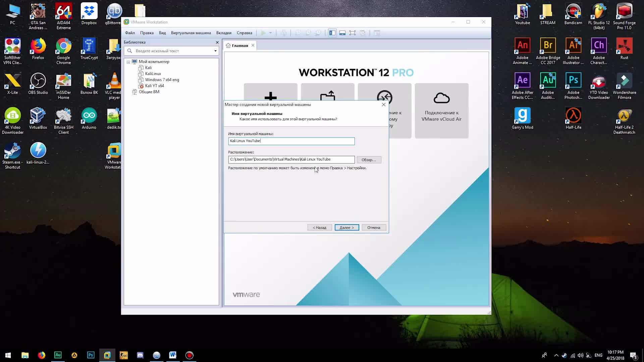644x362 pixels.
Task: Open the Файл menu in VMware
Action: pyautogui.click(x=129, y=32)
